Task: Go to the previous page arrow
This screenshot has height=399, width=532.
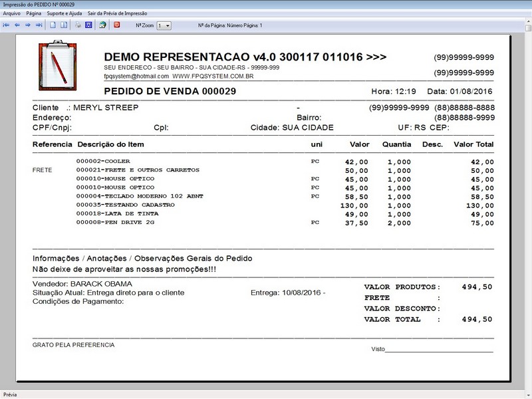Action: (17, 25)
